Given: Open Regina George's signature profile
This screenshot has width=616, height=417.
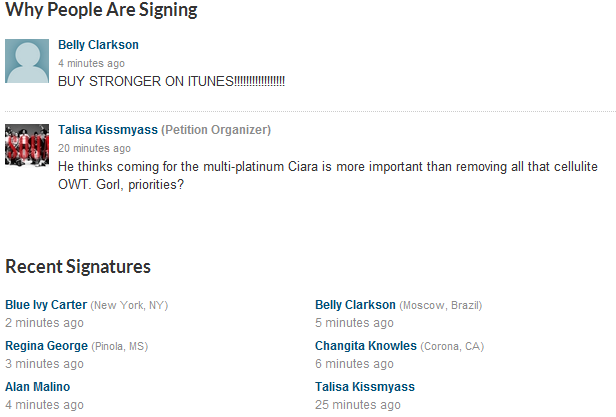Looking at the screenshot, I should click(x=46, y=346).
